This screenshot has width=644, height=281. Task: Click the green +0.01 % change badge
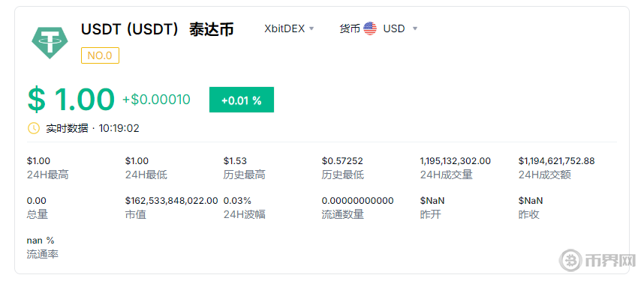[x=242, y=100]
